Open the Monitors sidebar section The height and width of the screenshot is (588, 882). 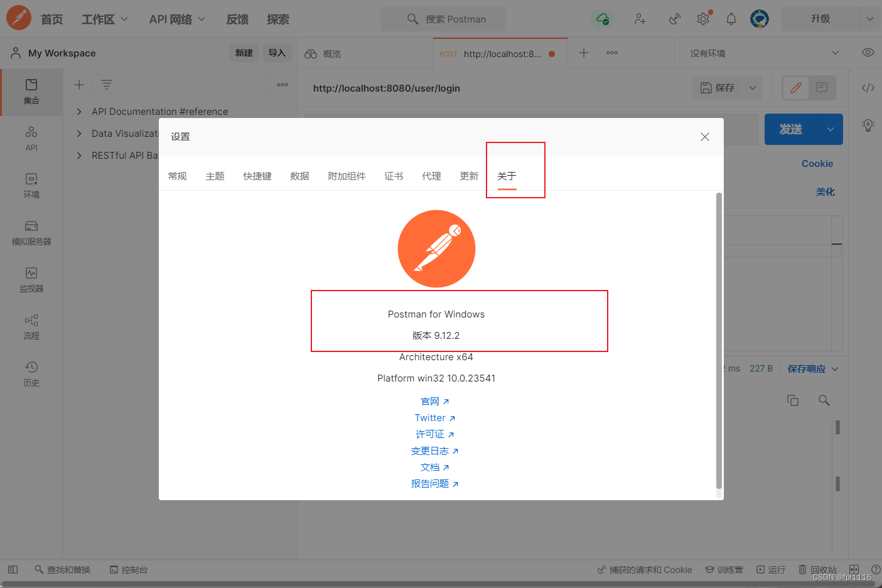point(31,280)
